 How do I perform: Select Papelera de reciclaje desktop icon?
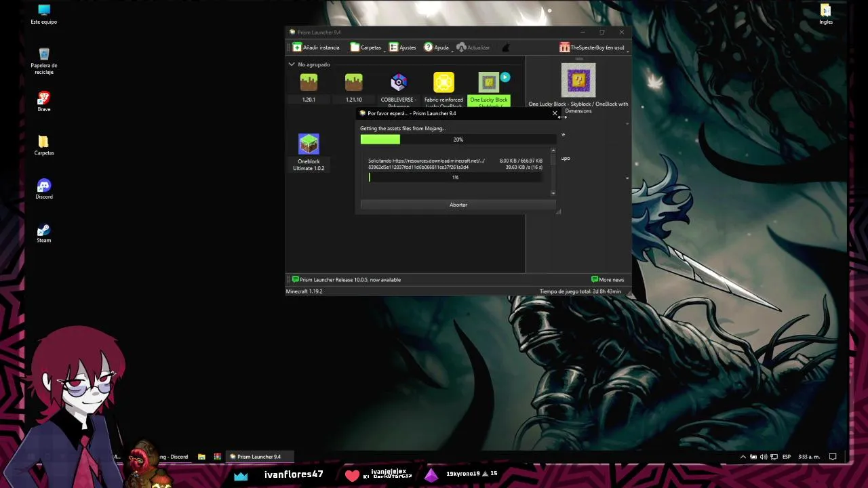coord(44,61)
